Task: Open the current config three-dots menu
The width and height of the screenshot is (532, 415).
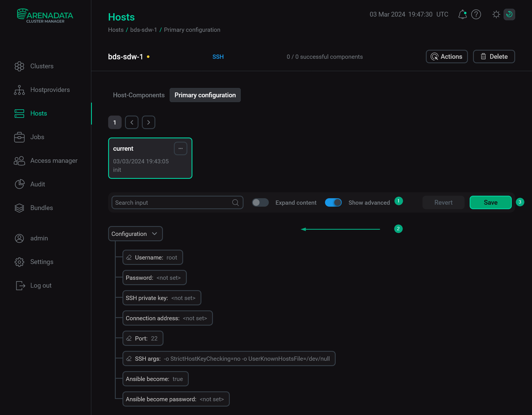Action: click(x=180, y=148)
